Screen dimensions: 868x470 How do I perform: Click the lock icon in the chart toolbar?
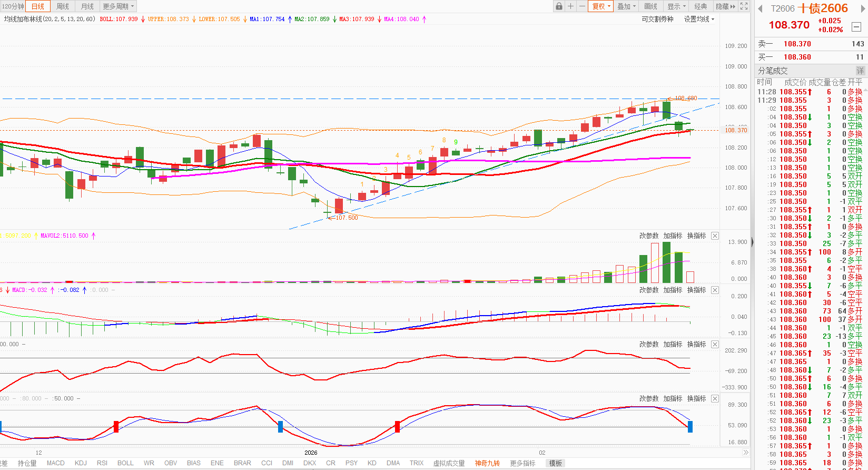[x=559, y=6]
